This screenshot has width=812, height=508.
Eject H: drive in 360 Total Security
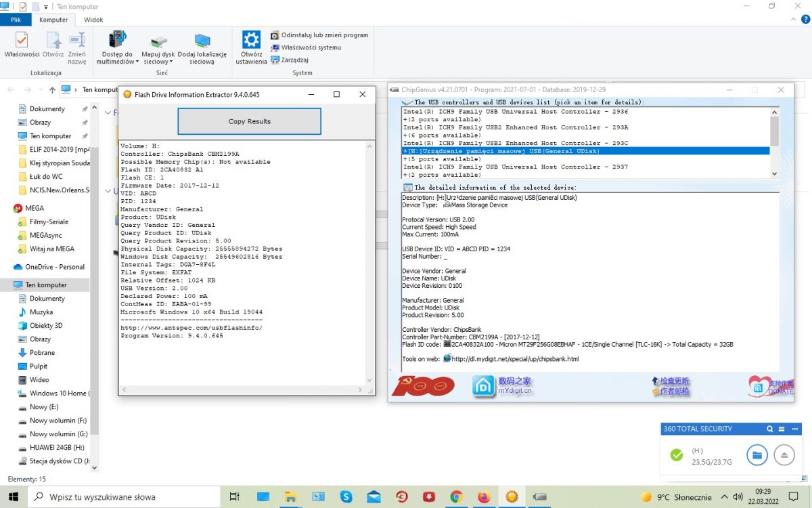click(x=784, y=455)
